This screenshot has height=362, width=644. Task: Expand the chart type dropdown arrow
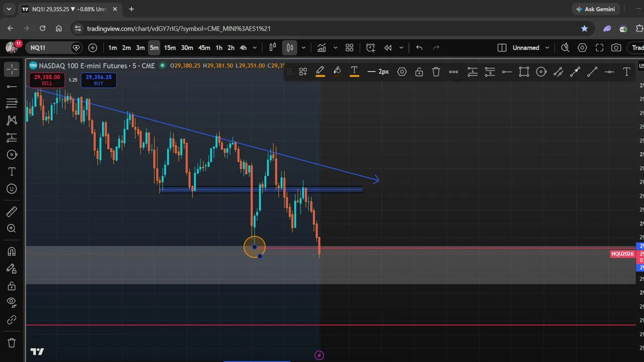click(303, 48)
